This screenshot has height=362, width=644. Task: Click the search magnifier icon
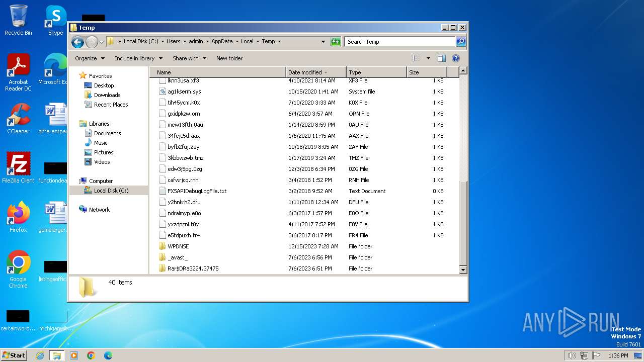[461, 42]
